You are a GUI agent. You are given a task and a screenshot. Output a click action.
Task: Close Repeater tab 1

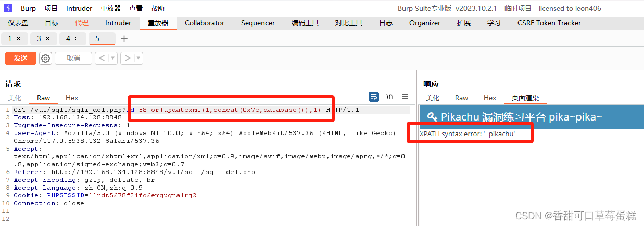tap(19, 39)
